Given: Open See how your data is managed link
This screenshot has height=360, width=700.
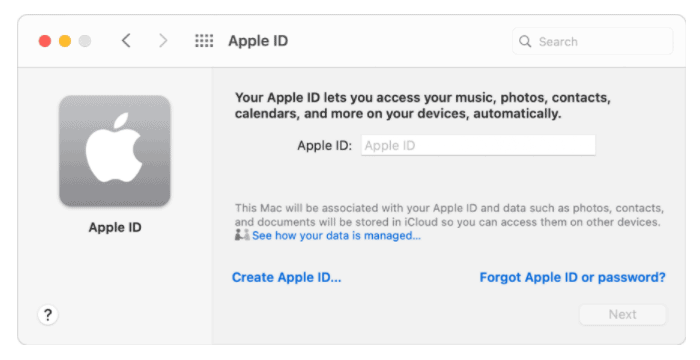Looking at the screenshot, I should [x=336, y=235].
